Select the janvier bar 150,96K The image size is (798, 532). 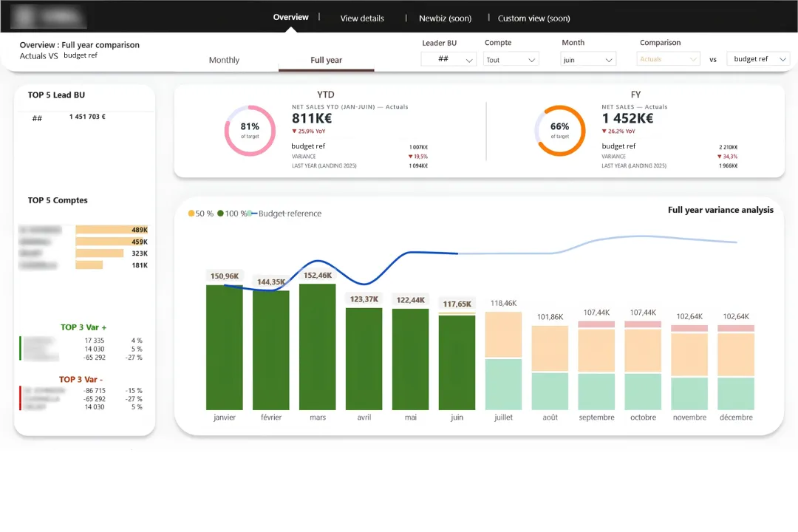[x=225, y=347]
